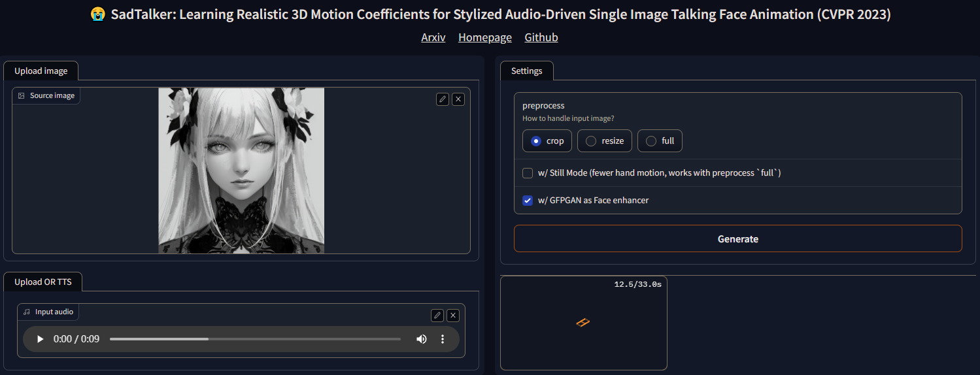Click the Input audio music note icon
Viewport: 980px width, 375px height.
click(x=27, y=312)
